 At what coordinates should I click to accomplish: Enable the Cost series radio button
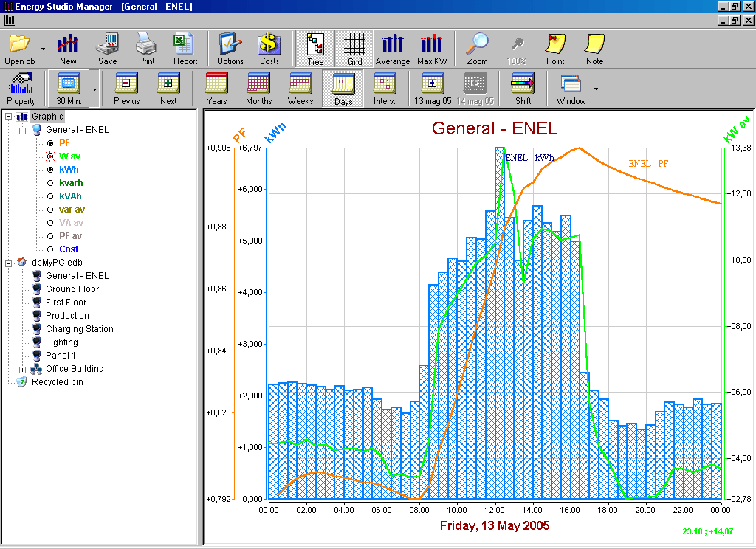point(50,249)
